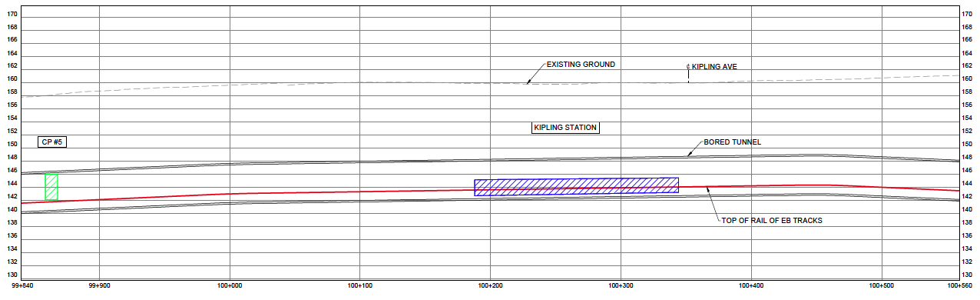Click elevation 164 on right axis
Screen dimensions: 980x300
click(x=967, y=53)
